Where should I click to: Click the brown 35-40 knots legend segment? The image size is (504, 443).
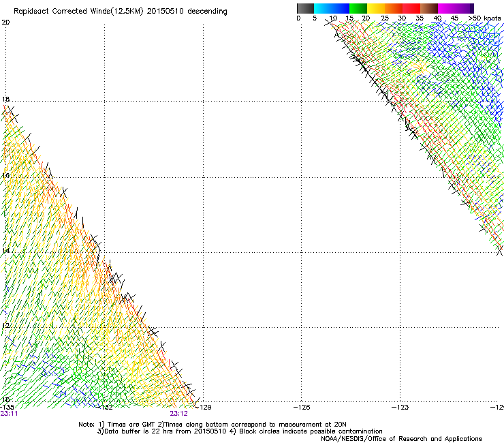[x=429, y=8]
